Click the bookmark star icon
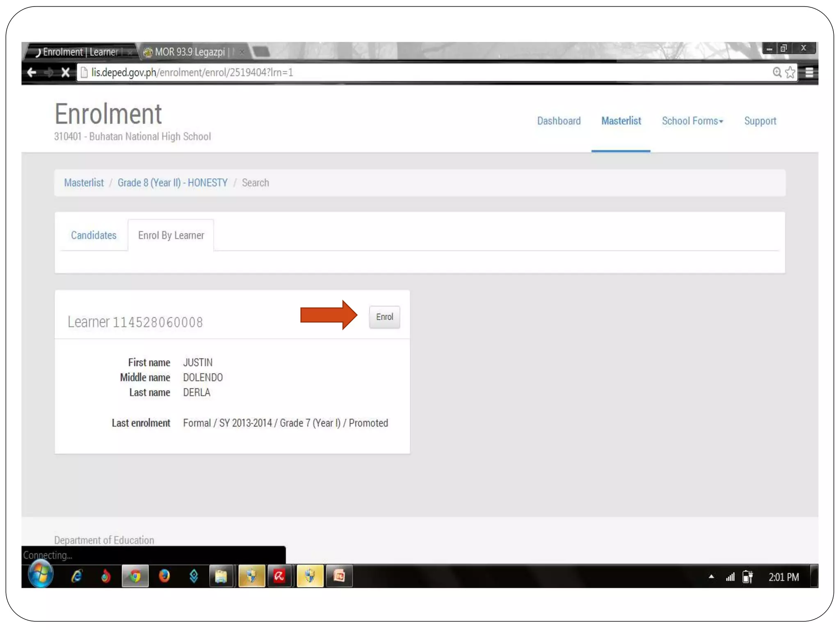This screenshot has height=630, width=840. [790, 73]
